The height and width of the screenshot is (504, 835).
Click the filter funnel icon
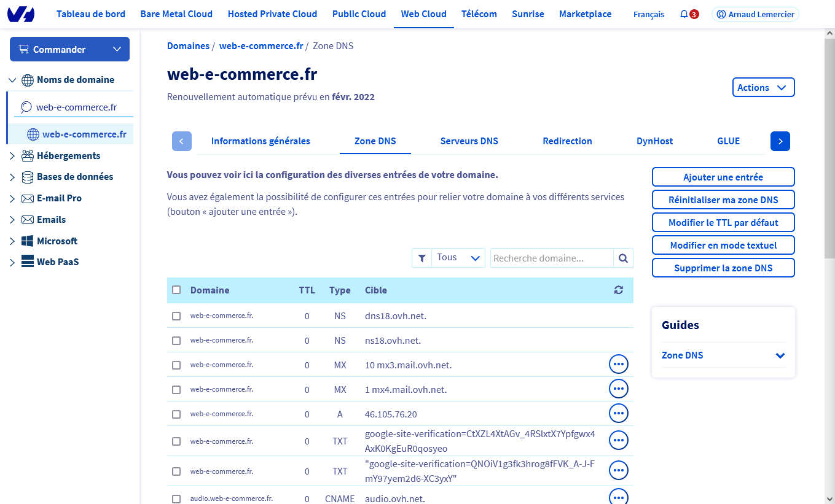coord(421,258)
